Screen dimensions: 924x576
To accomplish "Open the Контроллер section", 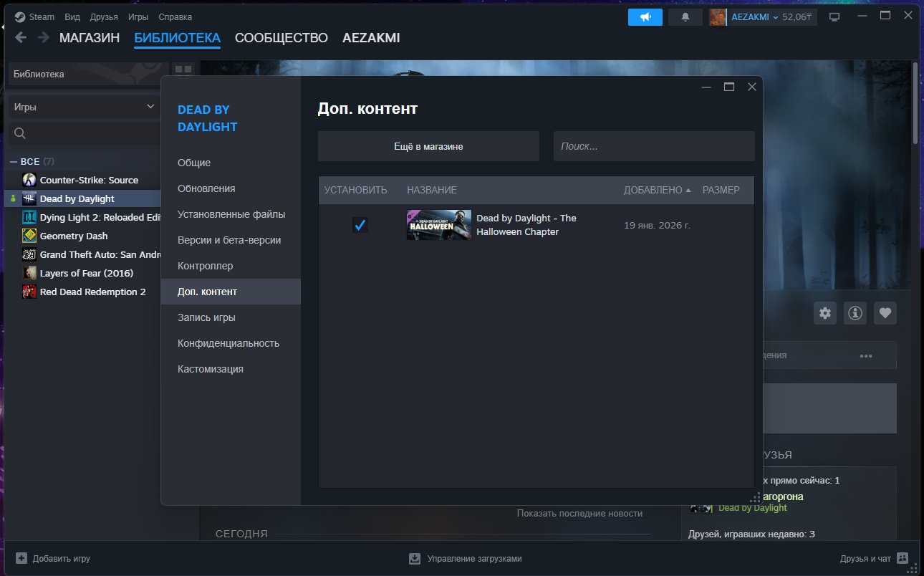I will [x=231, y=266].
